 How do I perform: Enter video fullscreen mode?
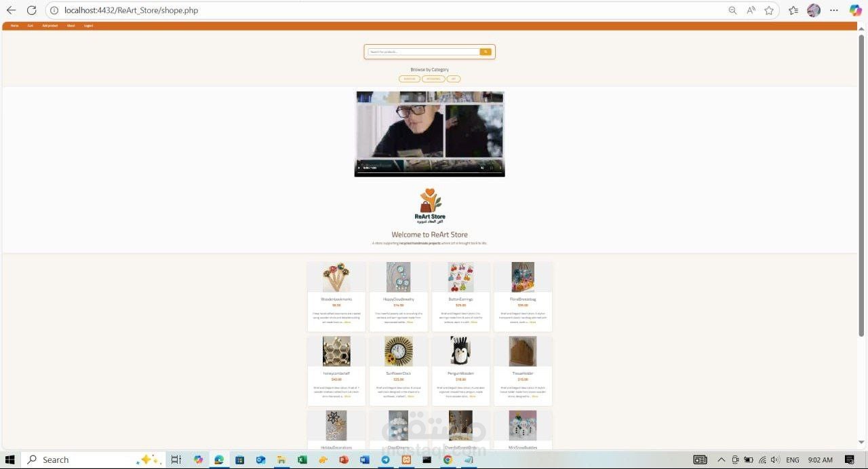pyautogui.click(x=492, y=168)
